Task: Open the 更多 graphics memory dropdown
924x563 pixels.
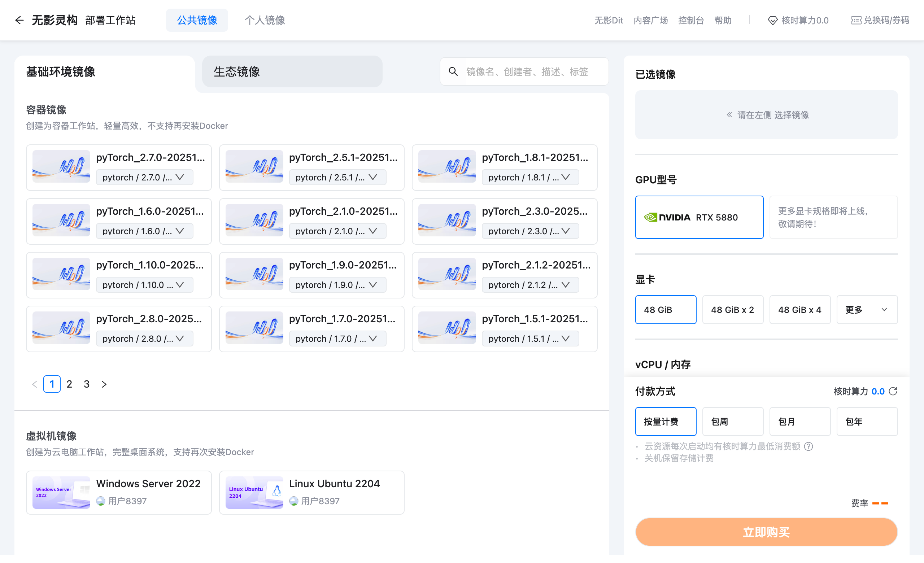Action: tap(867, 310)
